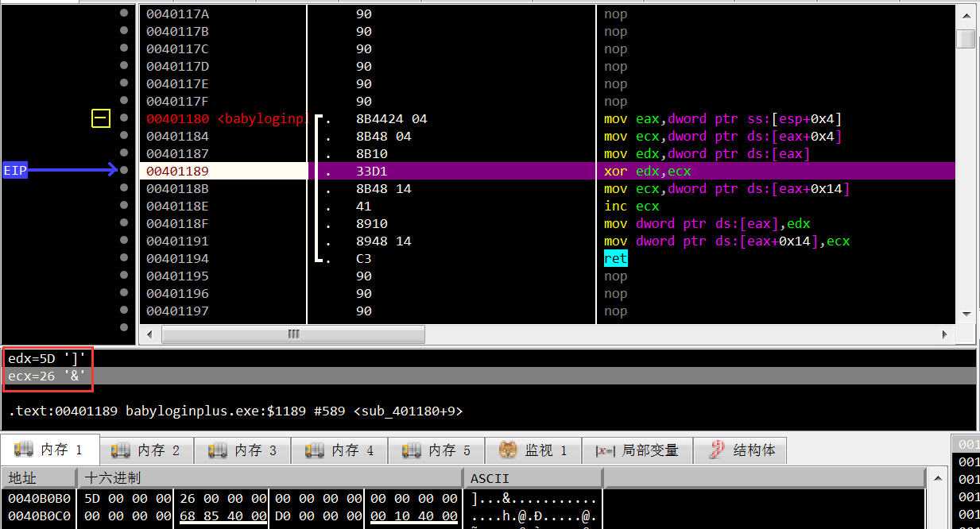
Task: Click disassembly vertical scrollbar up arrow
Action: click(x=966, y=15)
